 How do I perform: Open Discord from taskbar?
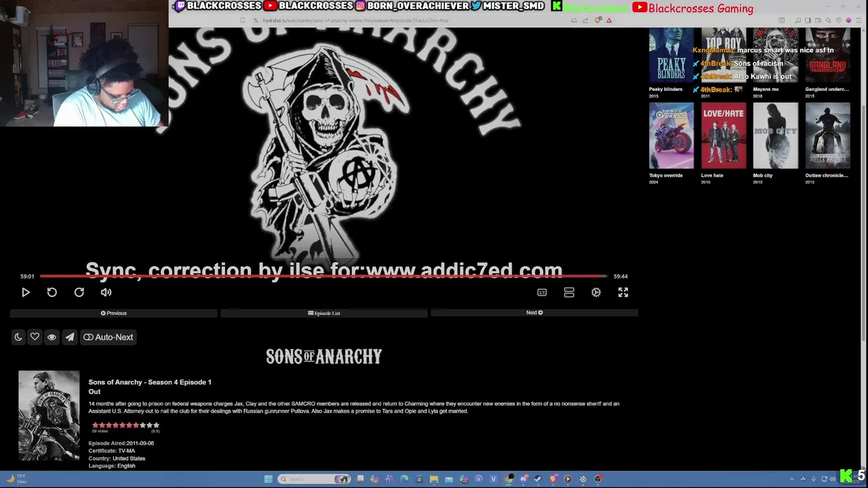[524, 479]
